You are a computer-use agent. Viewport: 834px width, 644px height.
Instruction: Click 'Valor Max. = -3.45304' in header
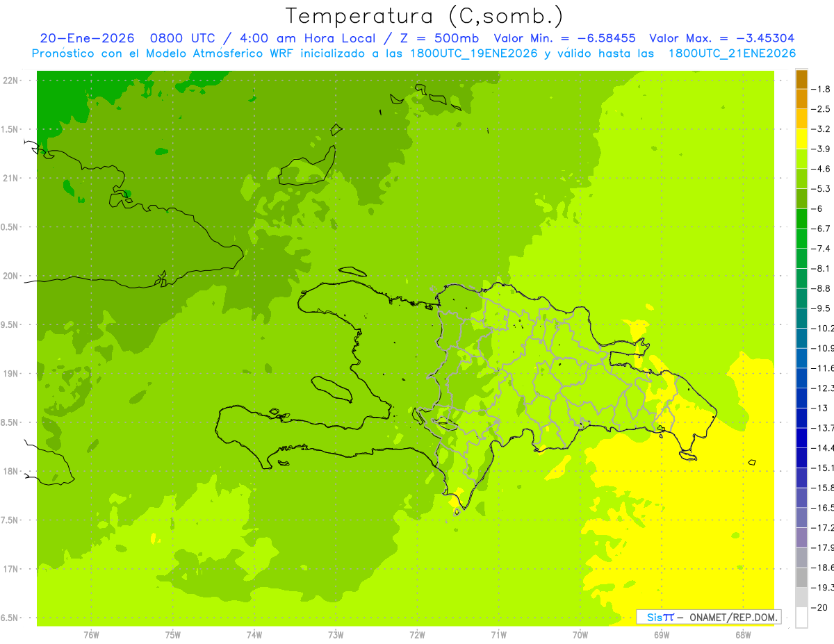(721, 38)
